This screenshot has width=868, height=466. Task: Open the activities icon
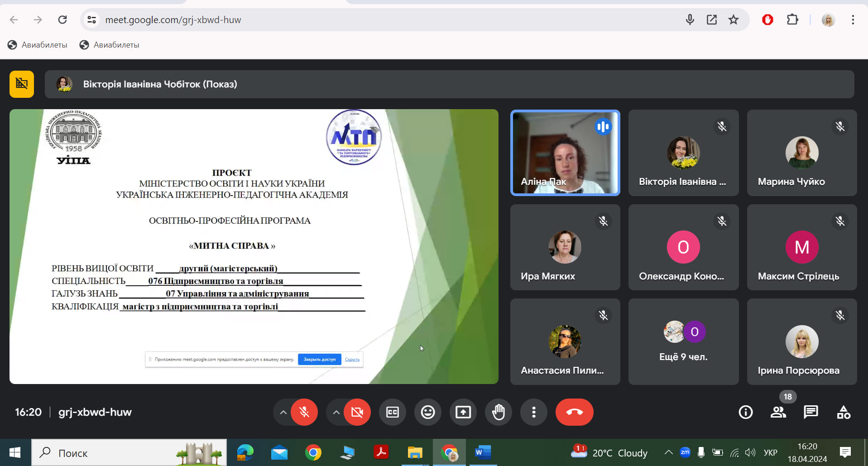(x=843, y=412)
